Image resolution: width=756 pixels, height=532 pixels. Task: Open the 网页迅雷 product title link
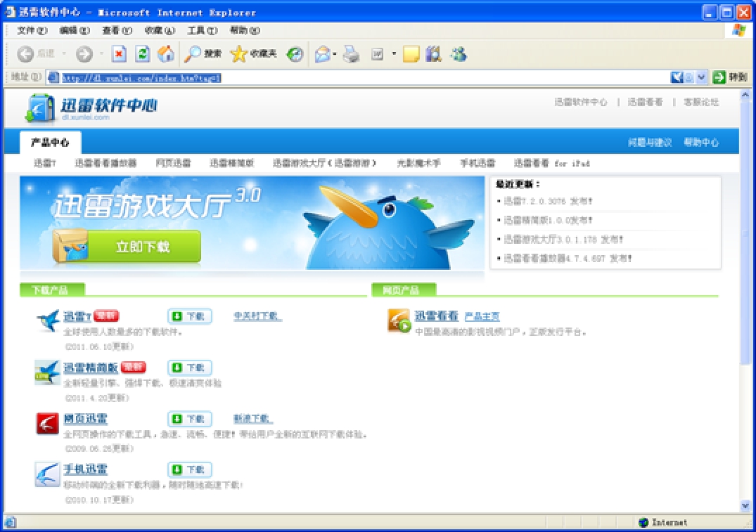point(86,419)
